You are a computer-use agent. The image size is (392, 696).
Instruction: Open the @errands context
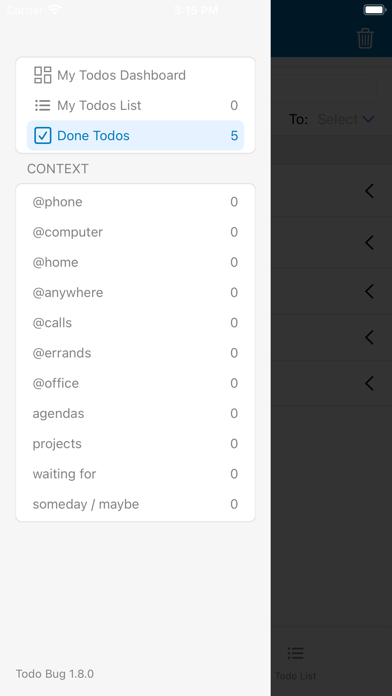click(x=135, y=353)
